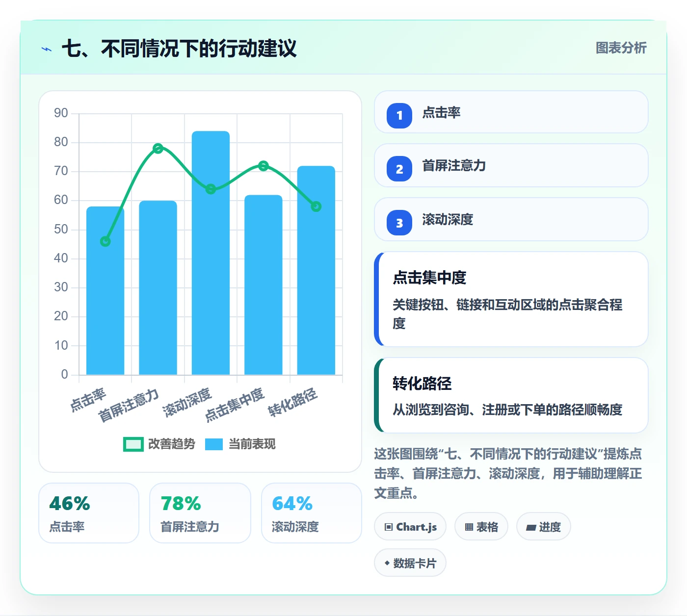This screenshot has width=687, height=616.
Task: Click the lightning icon beside the title
Action: pyautogui.click(x=47, y=49)
